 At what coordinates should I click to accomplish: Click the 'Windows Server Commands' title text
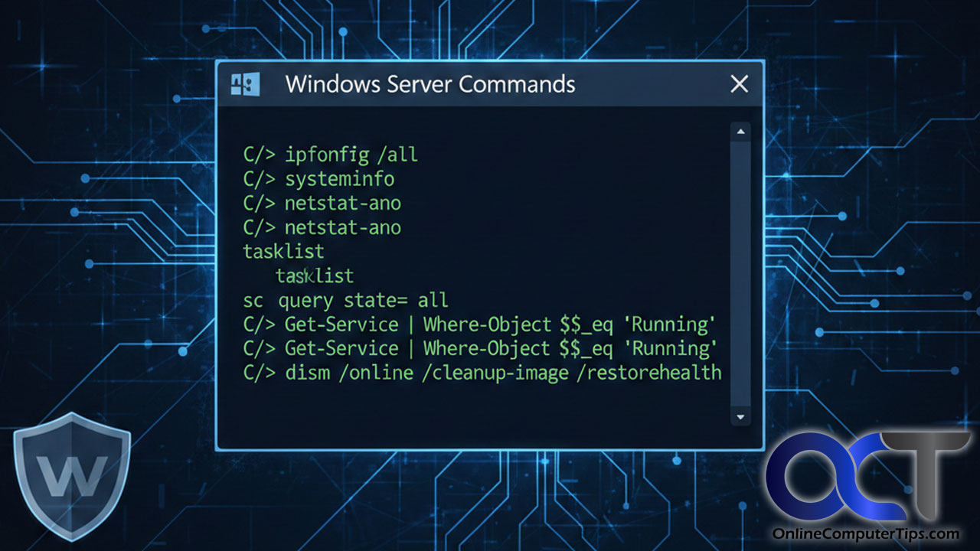pyautogui.click(x=430, y=83)
